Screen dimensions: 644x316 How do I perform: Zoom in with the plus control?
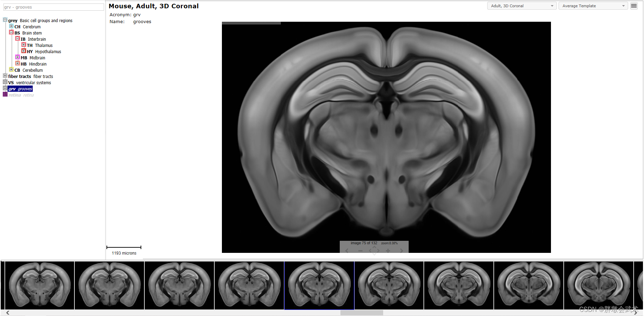(388, 251)
